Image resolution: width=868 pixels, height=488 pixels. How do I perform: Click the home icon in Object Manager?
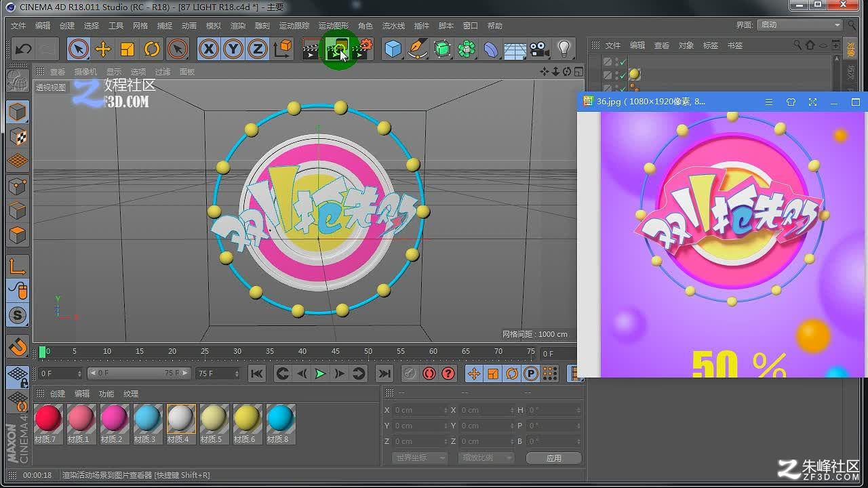810,45
